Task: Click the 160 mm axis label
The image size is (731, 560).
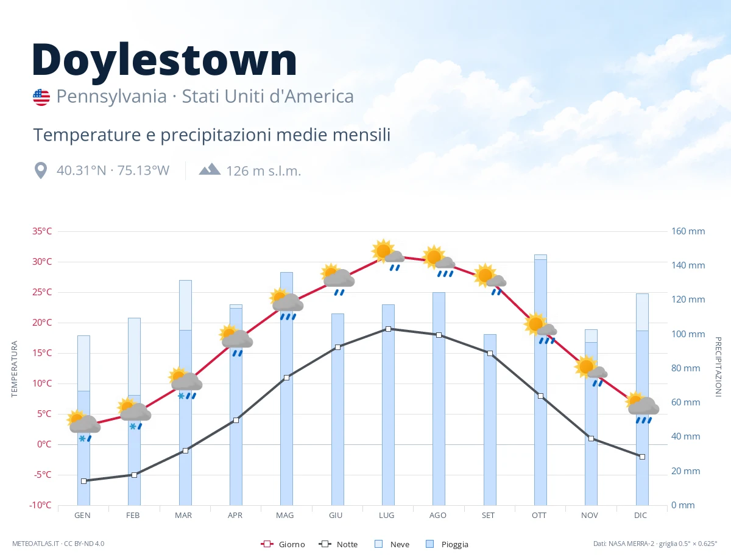Action: click(688, 231)
